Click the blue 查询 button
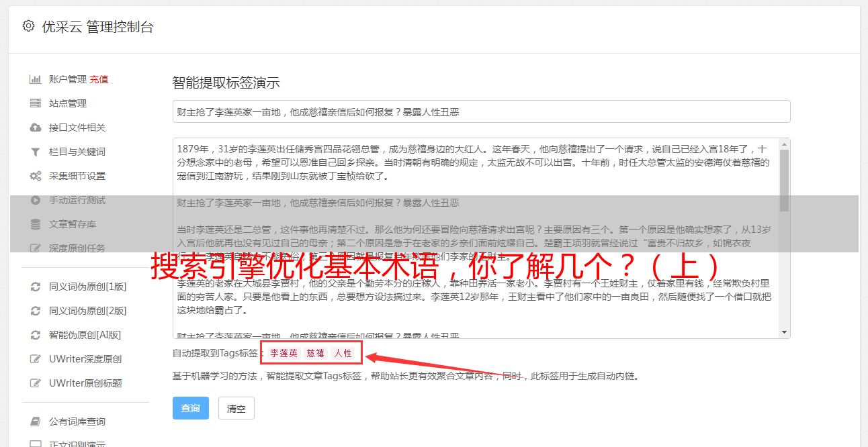 pos(191,408)
